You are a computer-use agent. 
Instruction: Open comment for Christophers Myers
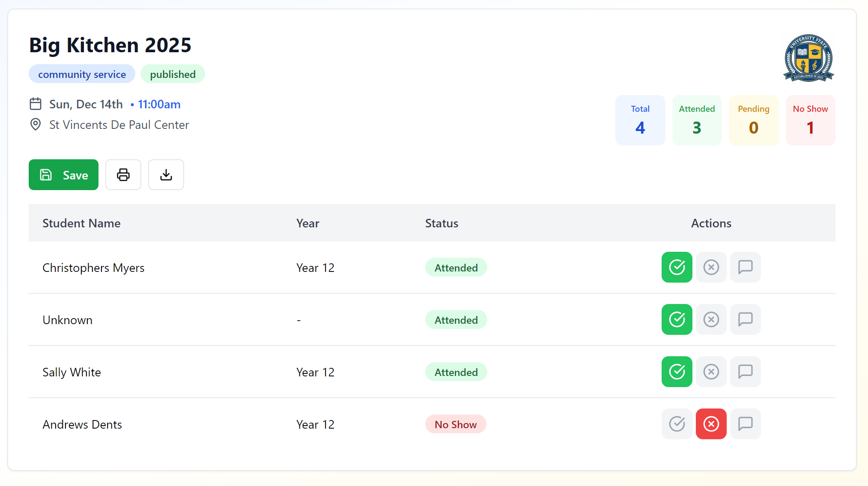pos(745,267)
